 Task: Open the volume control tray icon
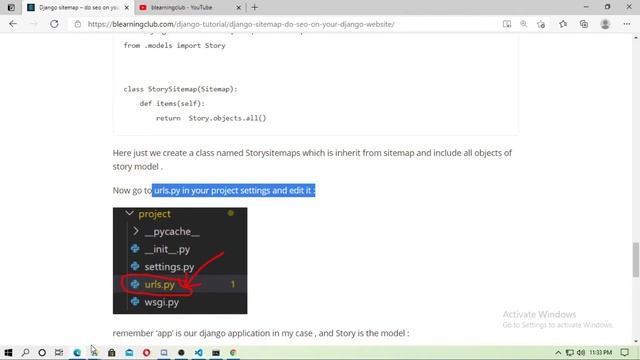point(581,352)
